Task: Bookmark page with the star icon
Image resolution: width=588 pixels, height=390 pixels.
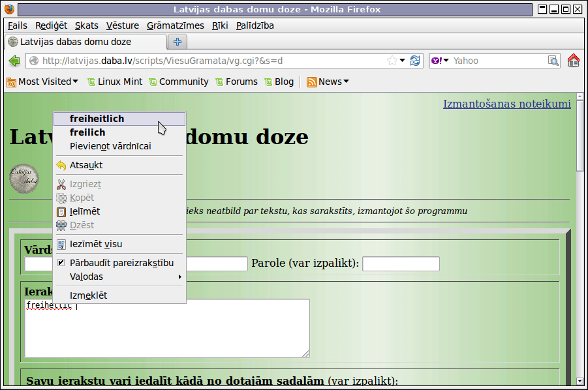Action: click(x=392, y=61)
